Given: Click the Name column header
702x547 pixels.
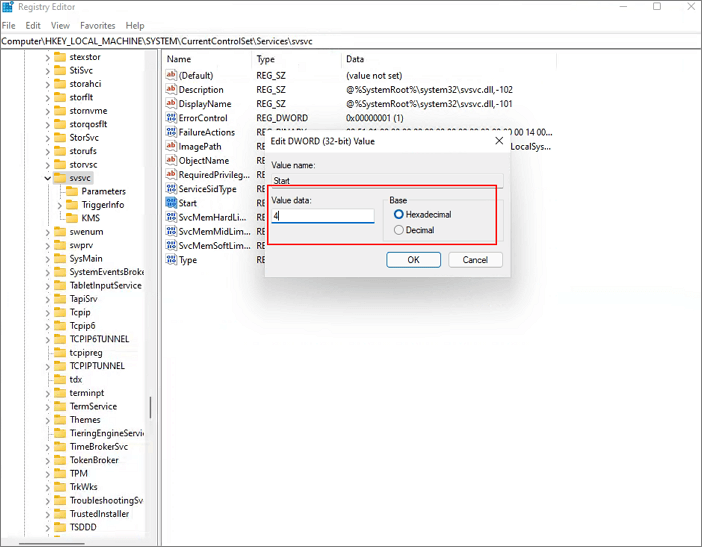Looking at the screenshot, I should click(x=207, y=59).
